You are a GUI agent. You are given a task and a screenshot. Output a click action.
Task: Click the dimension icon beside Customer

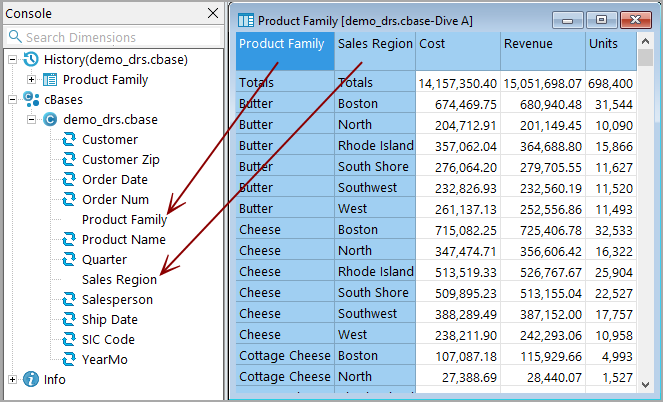(69, 140)
